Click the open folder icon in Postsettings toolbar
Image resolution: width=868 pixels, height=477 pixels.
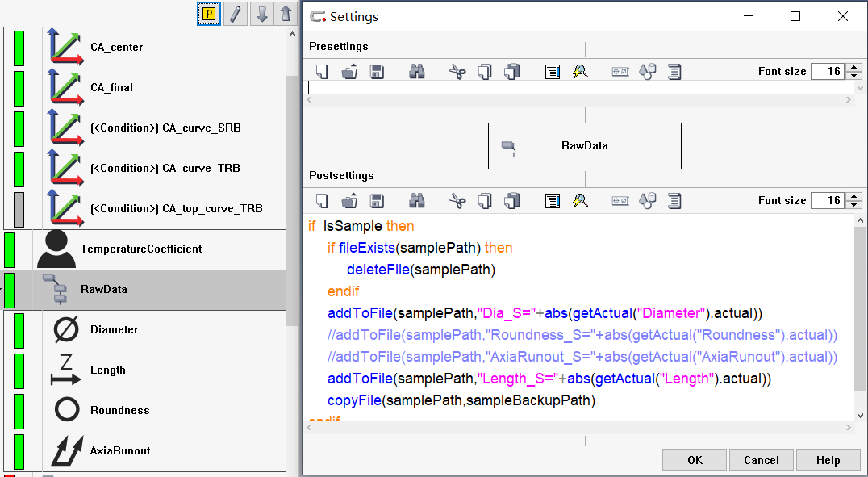click(x=349, y=201)
